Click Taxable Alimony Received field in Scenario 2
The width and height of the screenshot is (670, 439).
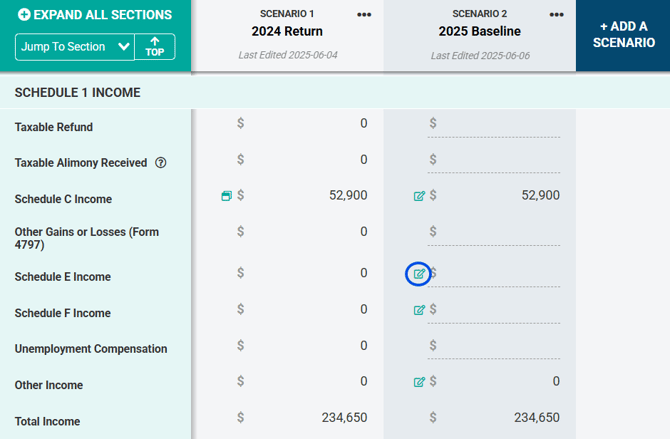click(x=500, y=160)
